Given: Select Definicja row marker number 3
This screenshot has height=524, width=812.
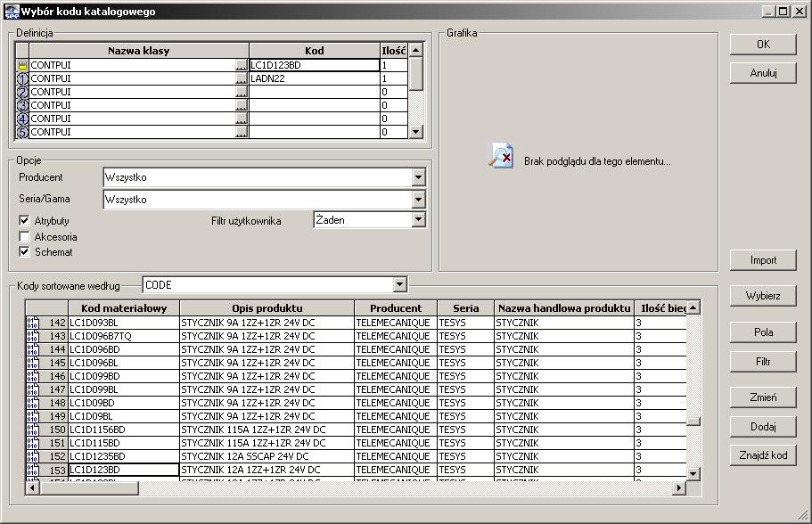Looking at the screenshot, I should coord(22,106).
